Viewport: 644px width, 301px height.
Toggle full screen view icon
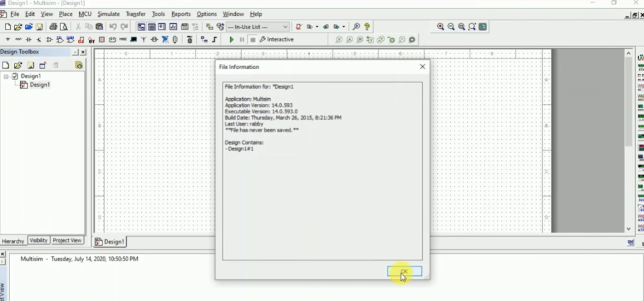[482, 26]
